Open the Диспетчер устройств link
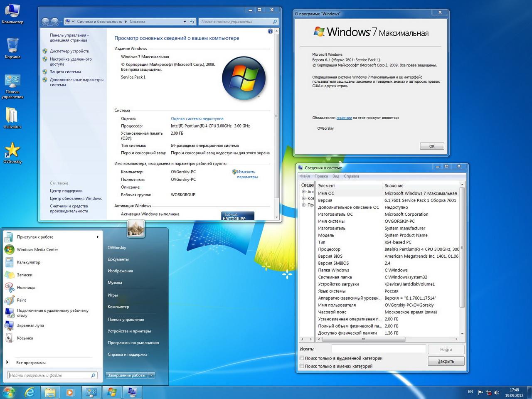Viewport: 532px width, 399px height. click(x=69, y=51)
